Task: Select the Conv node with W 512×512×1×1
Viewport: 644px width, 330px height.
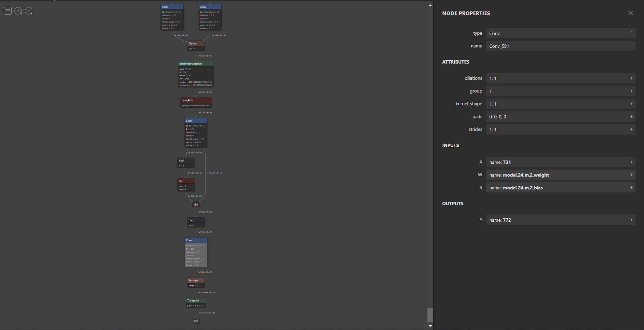Action: pos(196,133)
